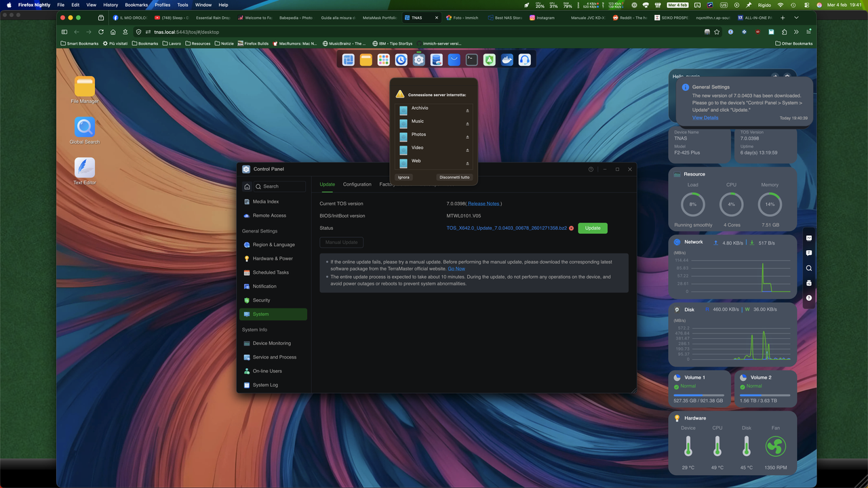Screen dimensions: 868x488
Task: Open the storage database dock icon
Action: [437, 60]
